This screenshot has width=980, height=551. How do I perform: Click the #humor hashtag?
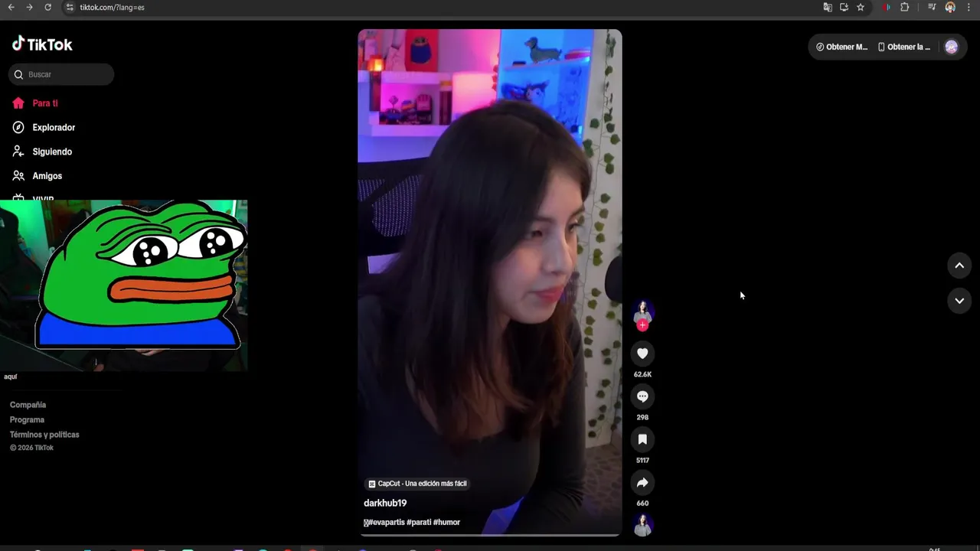446,522
